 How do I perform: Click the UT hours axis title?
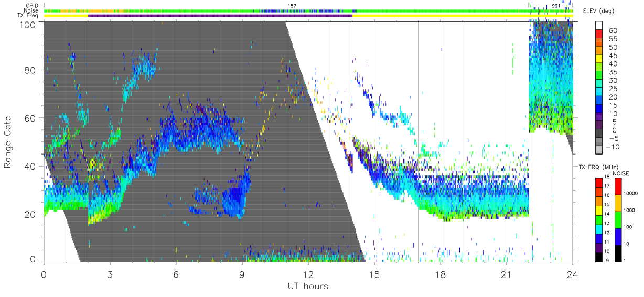point(308,286)
